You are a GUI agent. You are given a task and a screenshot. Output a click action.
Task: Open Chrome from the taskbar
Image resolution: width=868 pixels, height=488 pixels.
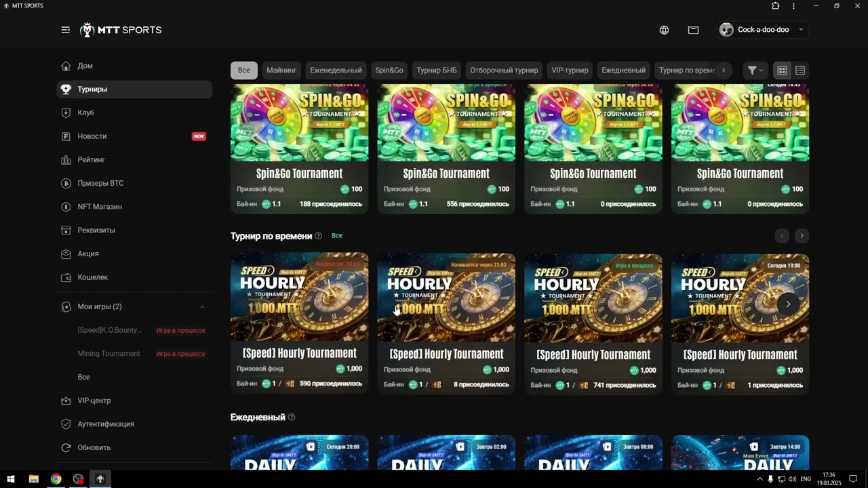click(56, 479)
